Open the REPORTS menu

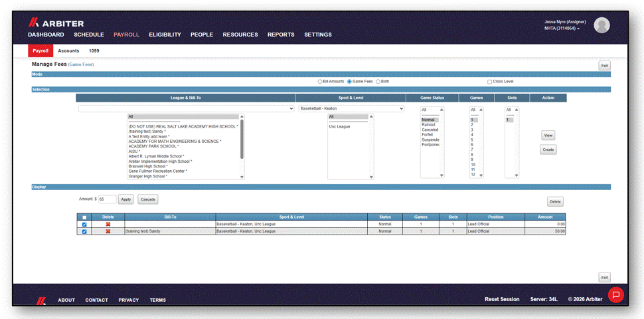pos(281,35)
